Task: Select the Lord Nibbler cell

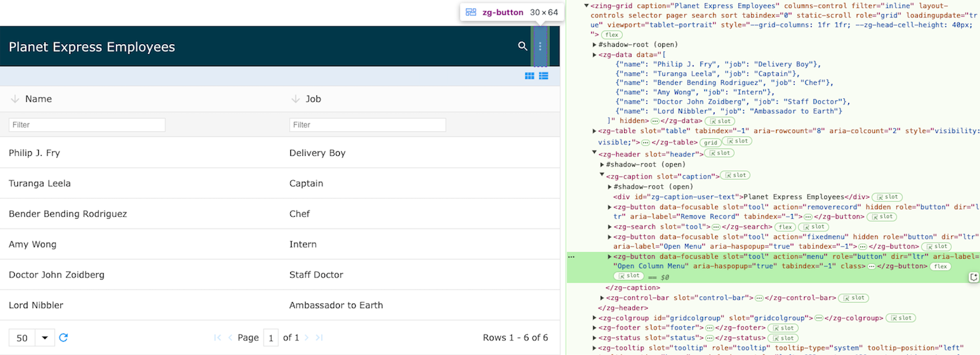Action: click(140, 305)
